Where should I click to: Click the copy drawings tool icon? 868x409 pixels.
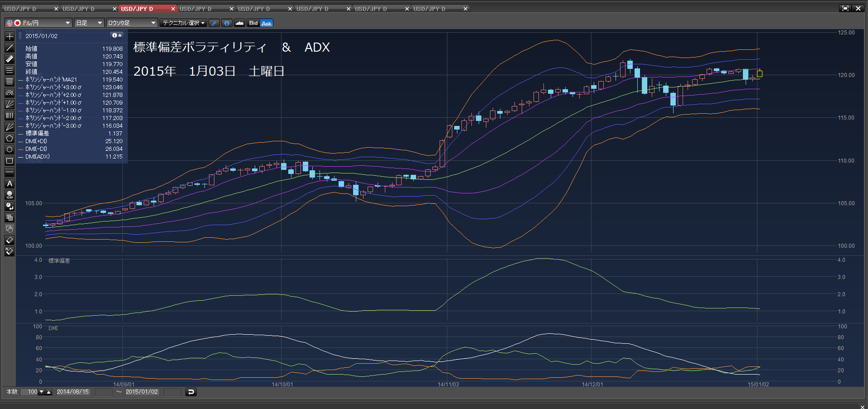coord(10,217)
